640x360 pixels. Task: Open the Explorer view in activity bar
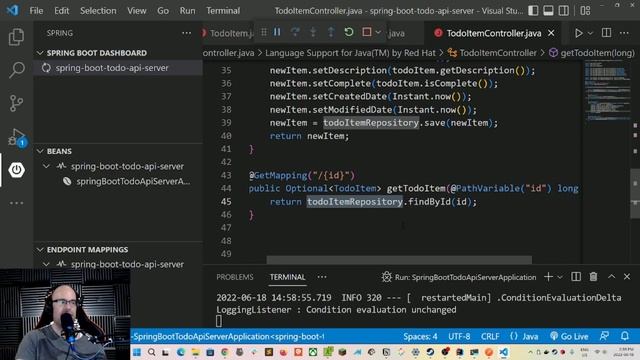(x=16, y=37)
